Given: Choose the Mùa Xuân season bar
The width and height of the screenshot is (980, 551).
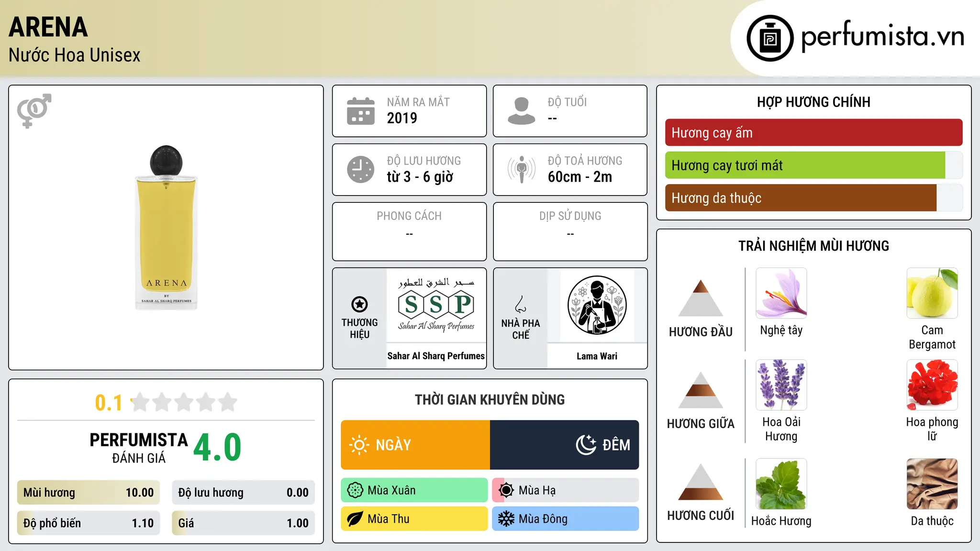Looking at the screenshot, I should click(x=414, y=490).
